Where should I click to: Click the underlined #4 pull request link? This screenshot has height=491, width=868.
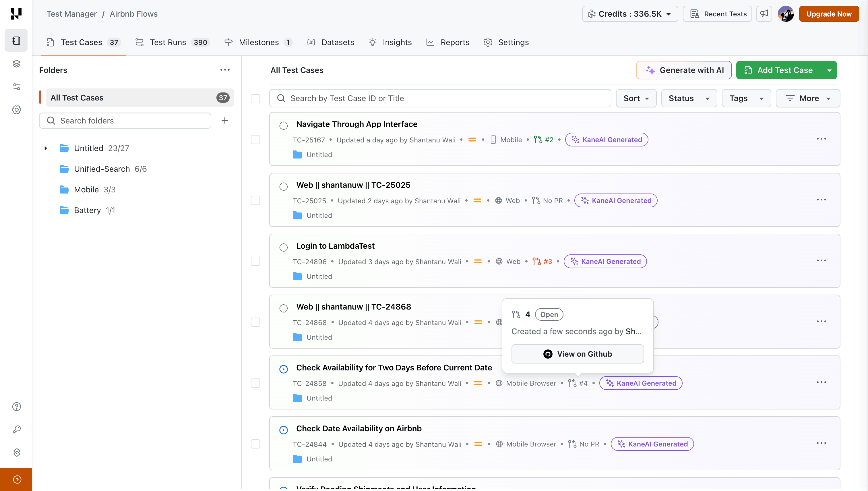point(583,383)
